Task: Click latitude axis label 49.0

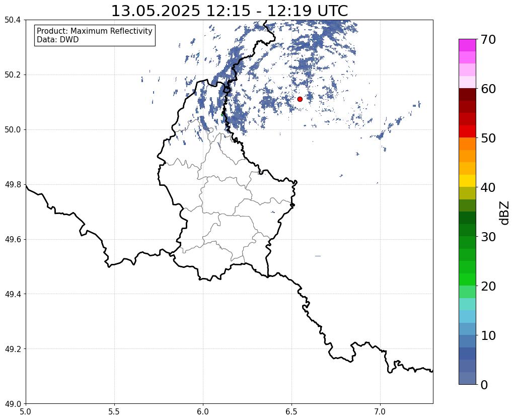Action: tap(13, 404)
